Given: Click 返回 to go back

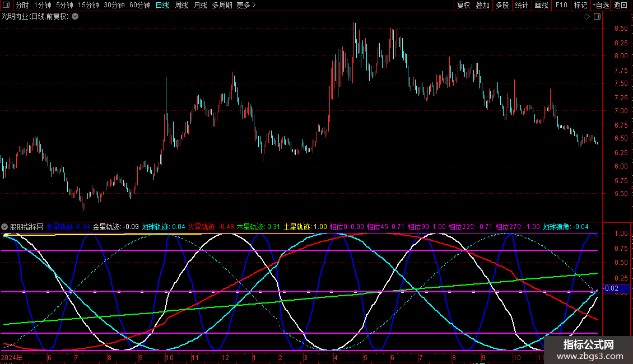Looking at the screenshot, I should point(621,5).
